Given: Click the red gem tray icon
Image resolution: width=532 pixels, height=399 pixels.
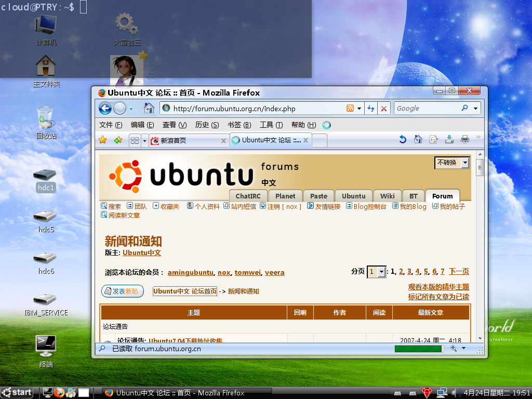Looking at the screenshot, I should pyautogui.click(x=427, y=393).
